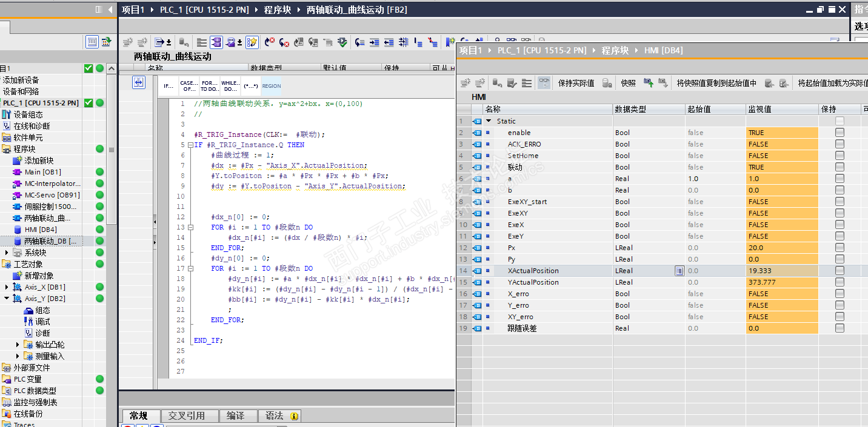Screen dimensions: 868x427
Task: Click the 快照 snapshot button
Action: tap(628, 83)
